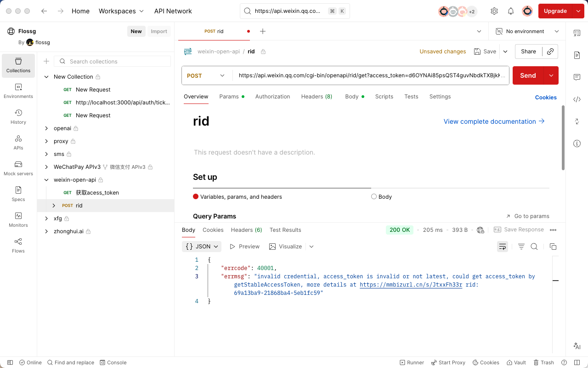Create new collection with plus icon
Viewport: 588px width, 368px height.
(46, 61)
